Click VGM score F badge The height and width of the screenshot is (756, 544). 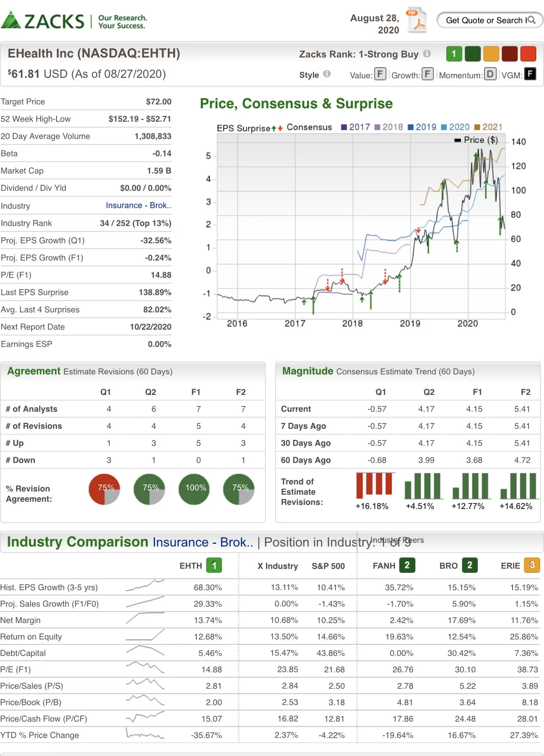[530, 74]
